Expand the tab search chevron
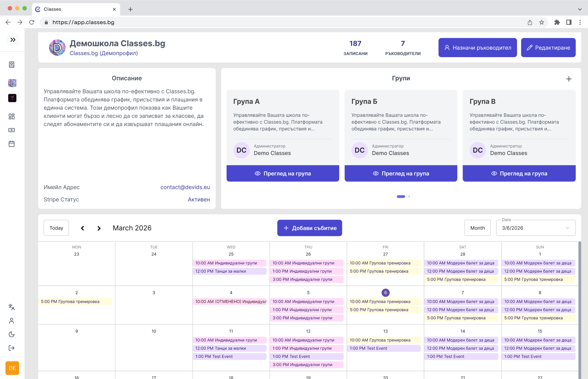The height and width of the screenshot is (379, 588). (580, 9)
